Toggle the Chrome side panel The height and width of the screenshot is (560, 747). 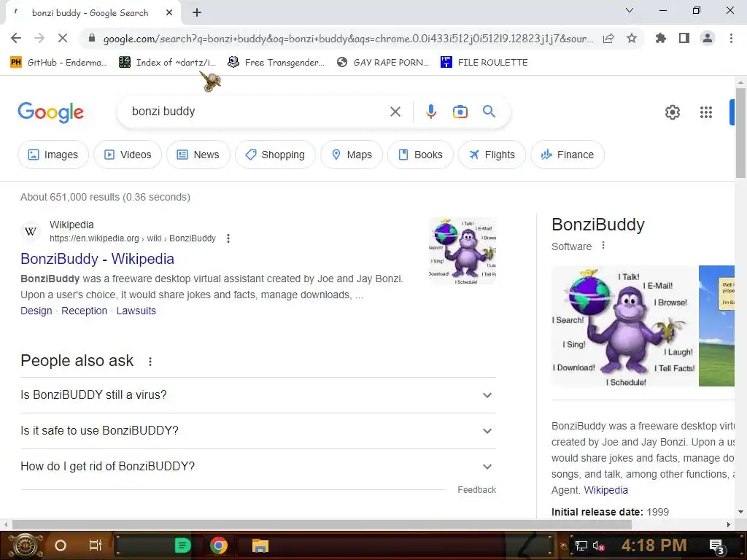click(684, 38)
